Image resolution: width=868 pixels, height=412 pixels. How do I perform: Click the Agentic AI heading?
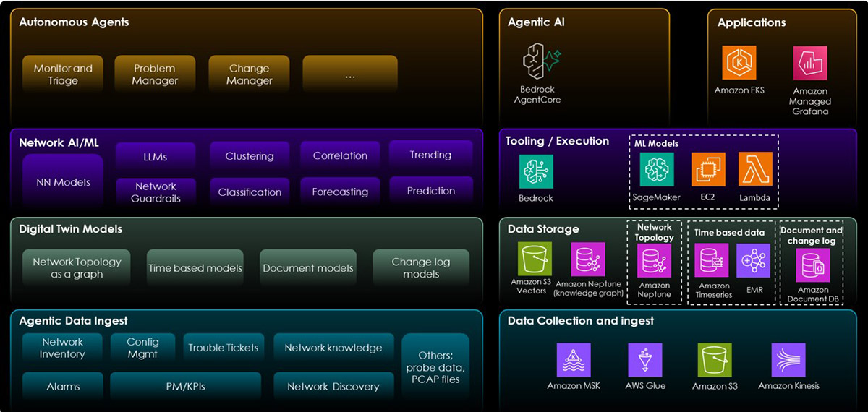(x=536, y=22)
